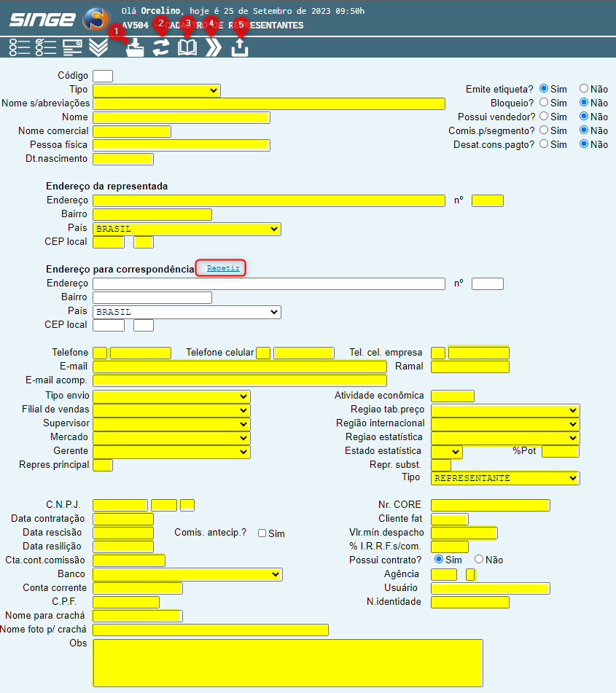
Task: Click the 'Repetir' link
Action: 223,268
